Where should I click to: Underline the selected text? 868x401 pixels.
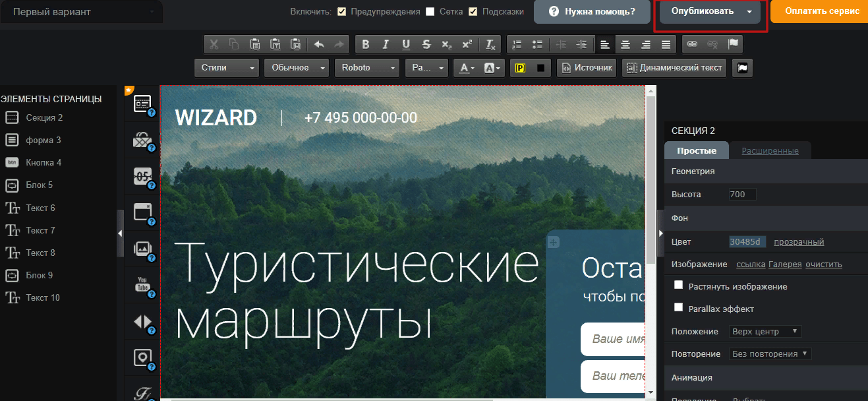[x=406, y=44]
